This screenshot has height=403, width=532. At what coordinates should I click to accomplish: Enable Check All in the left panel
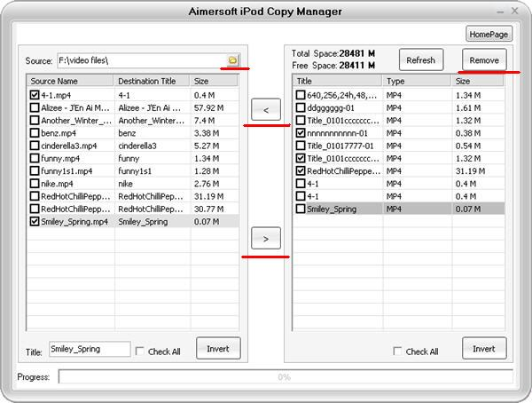pos(141,352)
